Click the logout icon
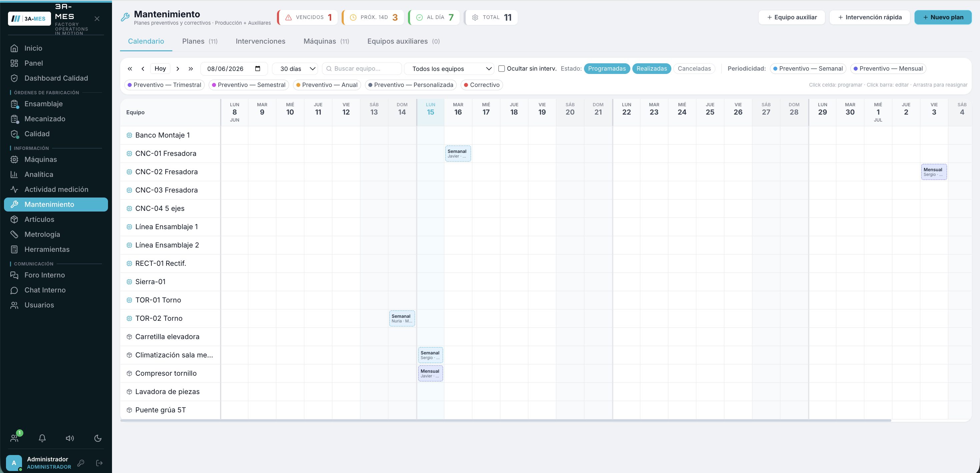Image resolution: width=980 pixels, height=473 pixels. (99, 463)
